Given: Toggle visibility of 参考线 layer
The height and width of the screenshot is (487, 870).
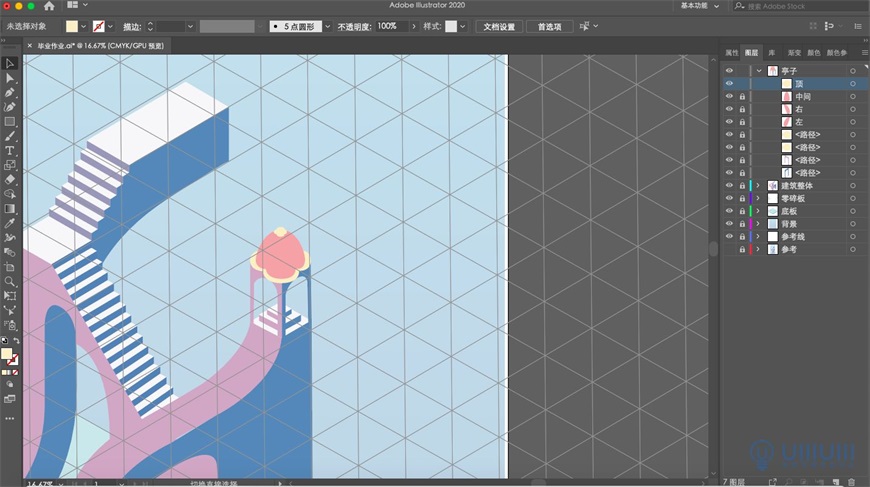Looking at the screenshot, I should (x=729, y=237).
